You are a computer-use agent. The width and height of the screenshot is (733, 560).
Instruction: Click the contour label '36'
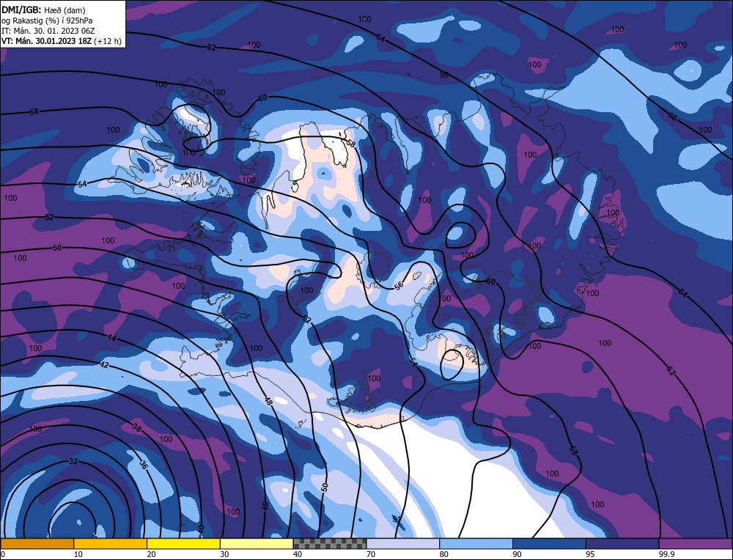[x=143, y=464]
